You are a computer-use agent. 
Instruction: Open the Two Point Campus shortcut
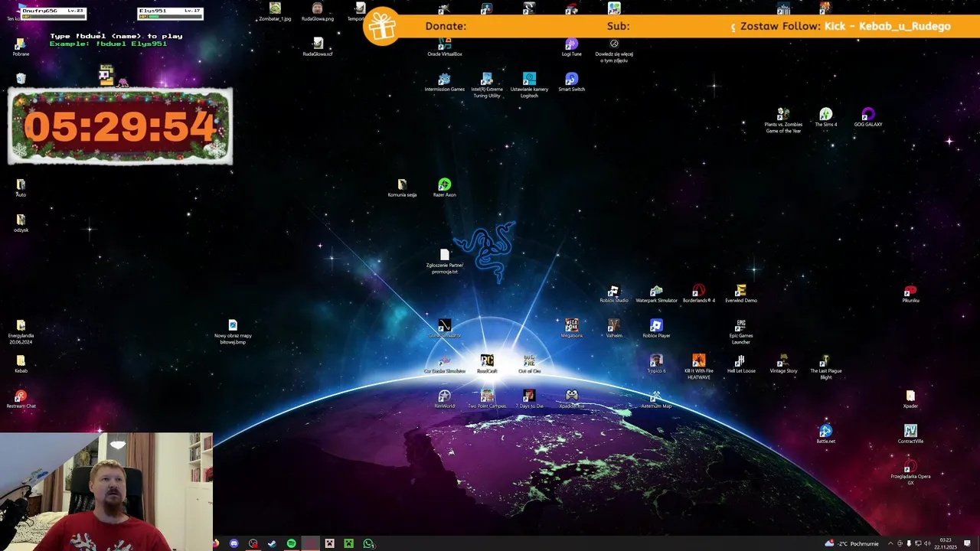(x=487, y=399)
